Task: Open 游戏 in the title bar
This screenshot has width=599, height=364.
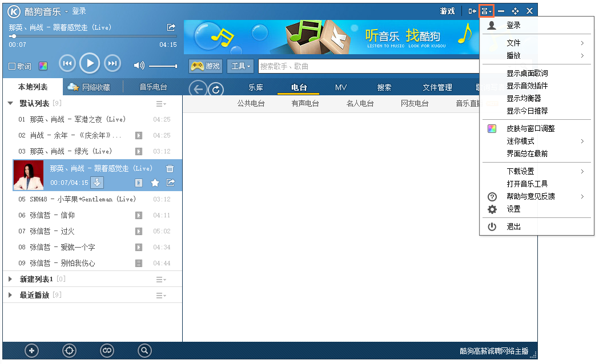Action: [447, 11]
